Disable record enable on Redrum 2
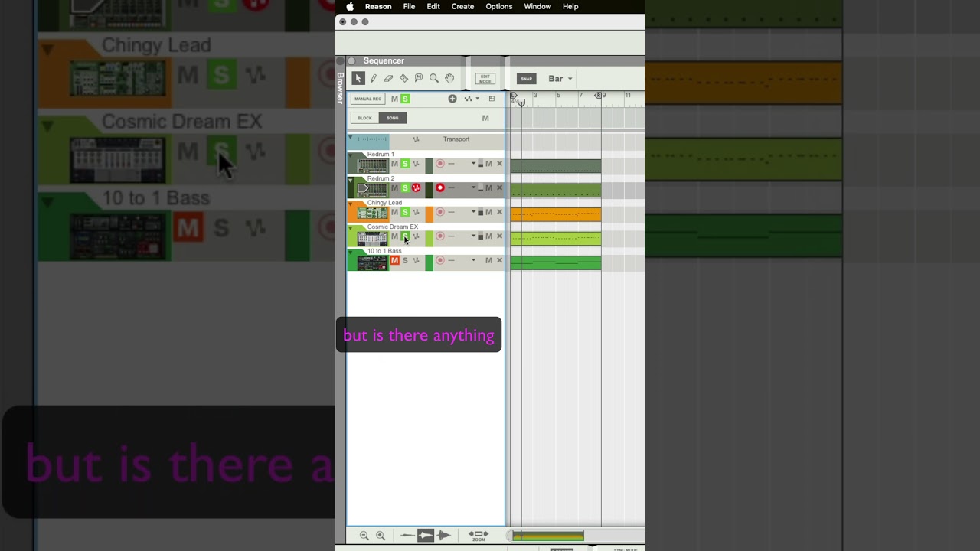 [x=440, y=187]
